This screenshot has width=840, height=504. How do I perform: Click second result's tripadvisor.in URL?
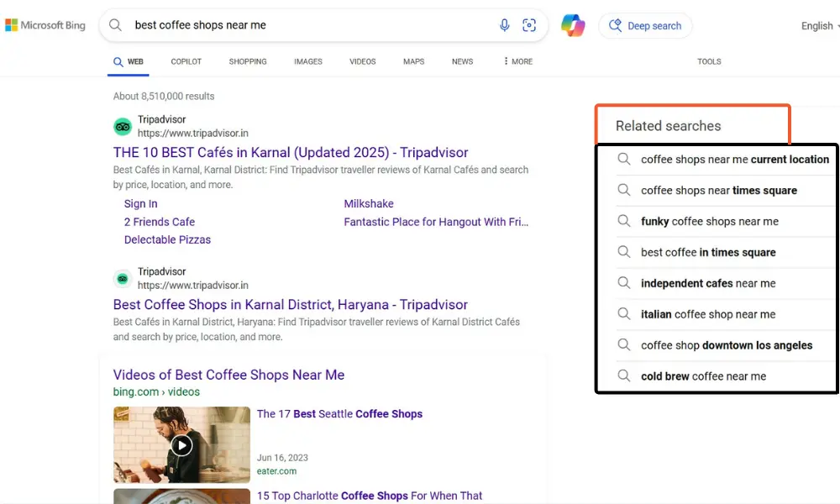193,286
